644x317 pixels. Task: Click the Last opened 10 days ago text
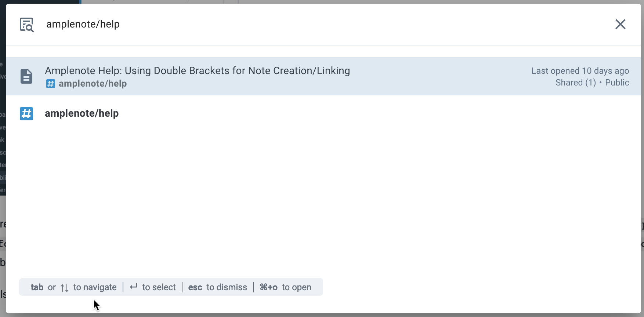point(580,71)
